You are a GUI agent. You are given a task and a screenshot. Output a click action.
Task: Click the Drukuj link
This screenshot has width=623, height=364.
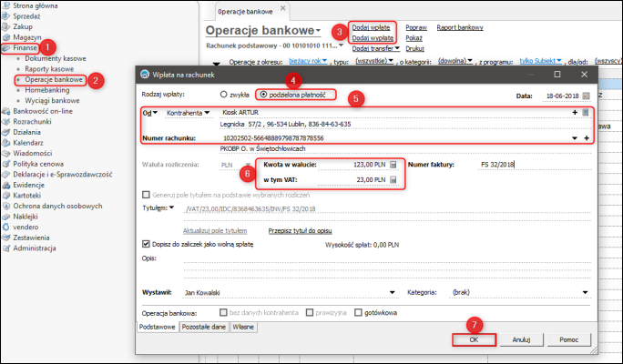pos(414,48)
